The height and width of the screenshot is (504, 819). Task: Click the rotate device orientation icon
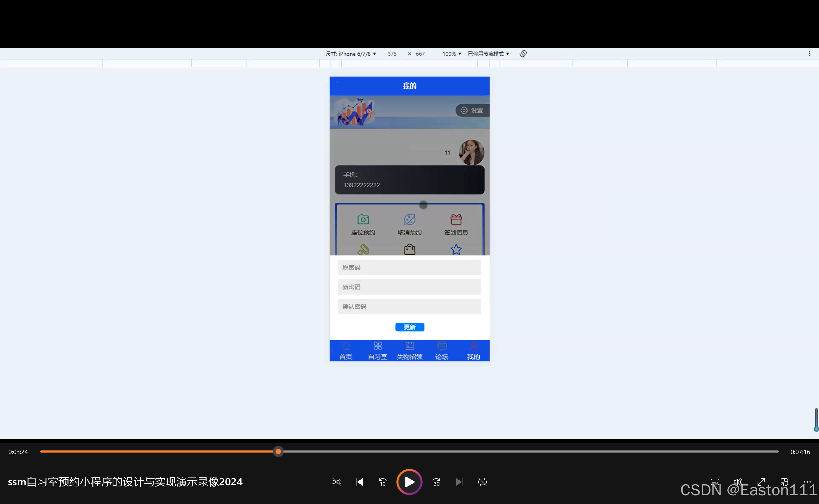523,54
